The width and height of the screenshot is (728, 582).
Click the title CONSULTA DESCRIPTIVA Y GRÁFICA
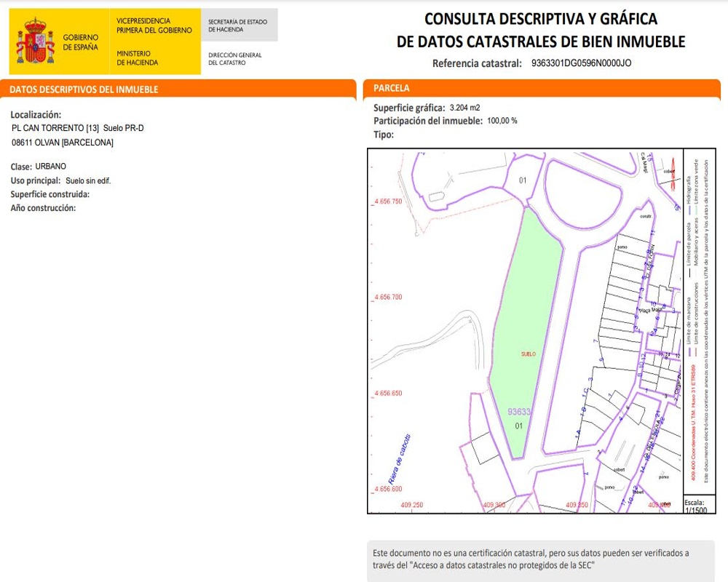(x=541, y=19)
